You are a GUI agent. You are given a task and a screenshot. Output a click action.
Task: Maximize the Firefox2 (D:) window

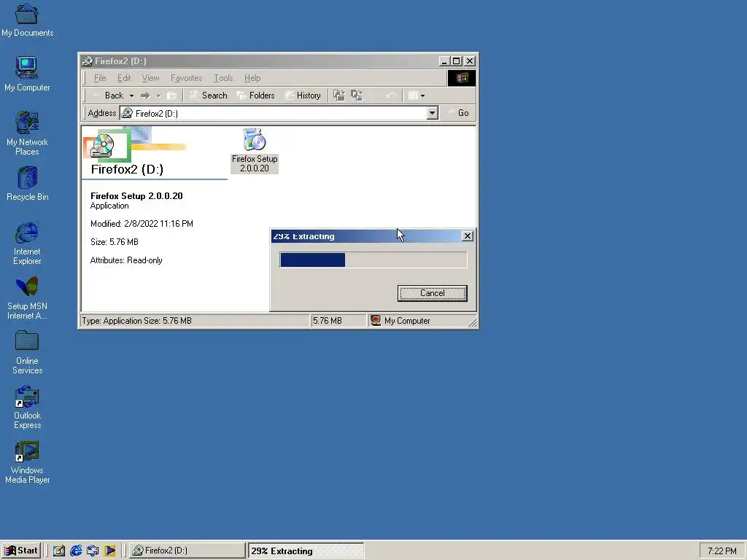pos(457,61)
